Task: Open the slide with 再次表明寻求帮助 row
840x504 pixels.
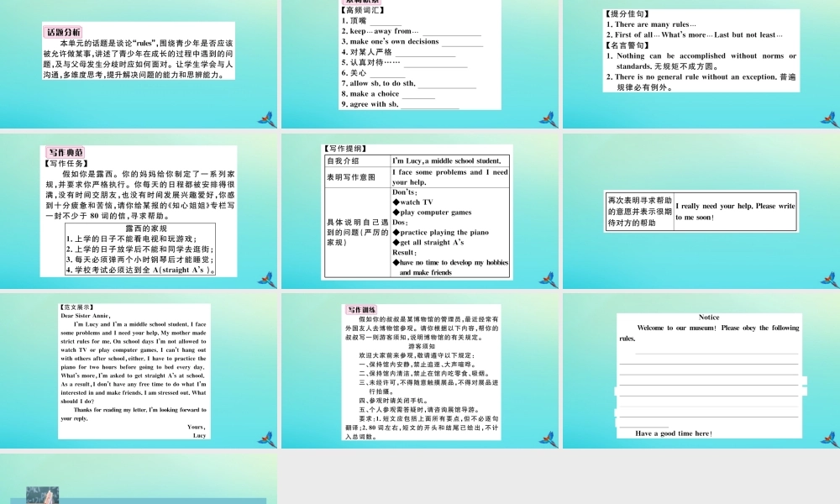Action: click(x=701, y=211)
